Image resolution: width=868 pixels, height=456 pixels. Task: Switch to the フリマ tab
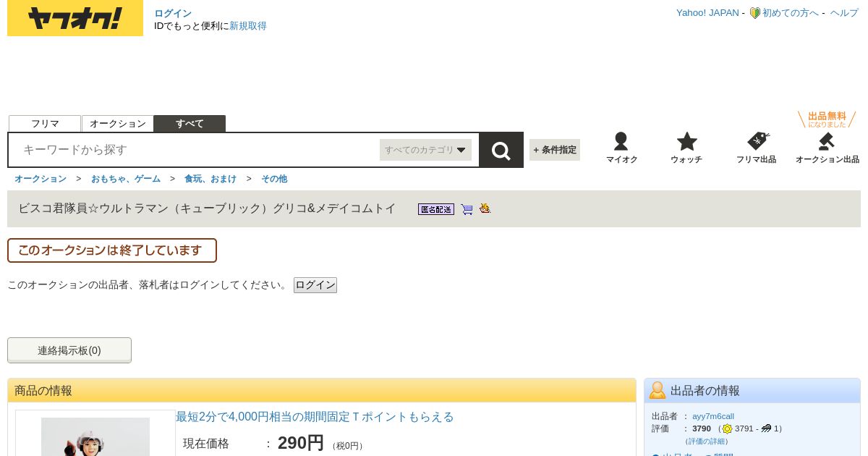[45, 124]
